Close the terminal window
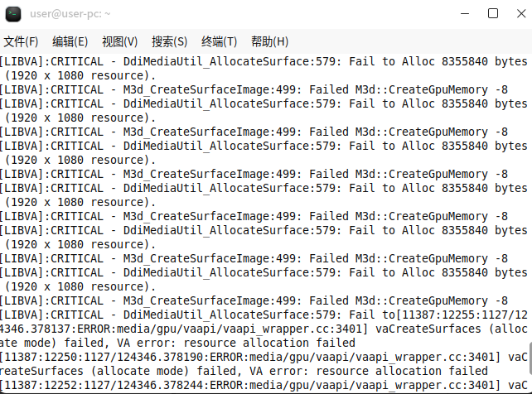532x394 pixels. [x=518, y=13]
